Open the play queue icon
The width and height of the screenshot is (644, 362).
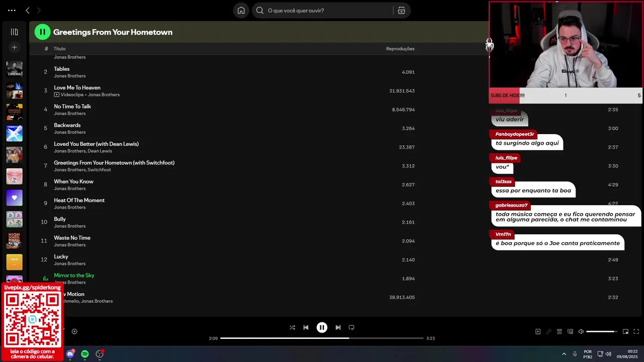[559, 331]
